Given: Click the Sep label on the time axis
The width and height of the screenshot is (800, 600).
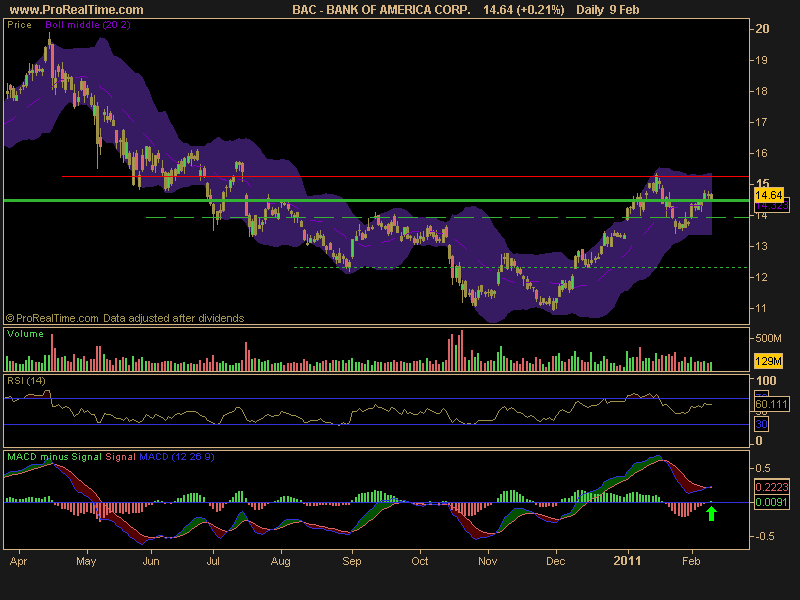Looking at the screenshot, I should pos(352,562).
